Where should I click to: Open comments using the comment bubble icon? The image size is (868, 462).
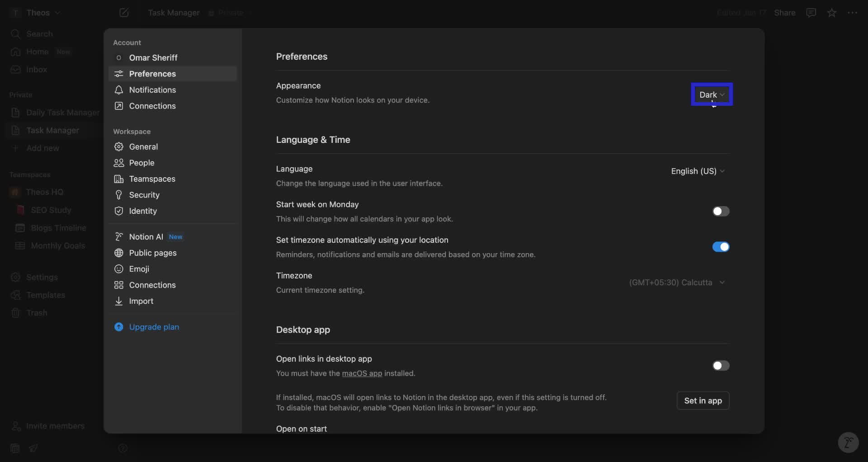click(x=811, y=12)
